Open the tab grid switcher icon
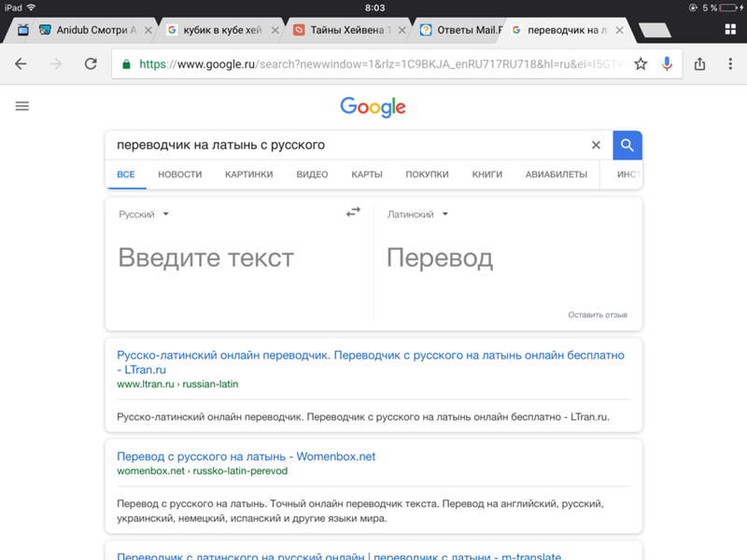 pos(730,30)
